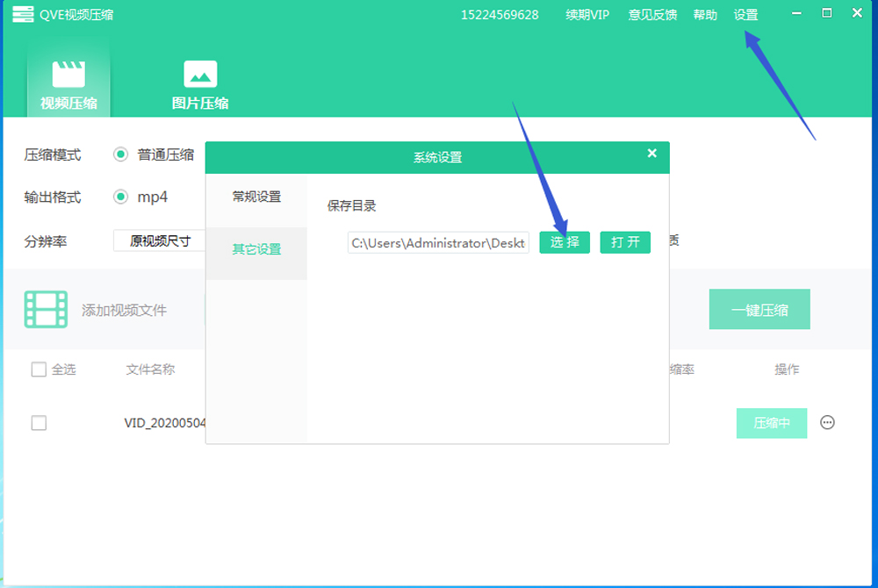Tick the checkbox for the VID_20200504 file
878x588 pixels.
coord(39,423)
